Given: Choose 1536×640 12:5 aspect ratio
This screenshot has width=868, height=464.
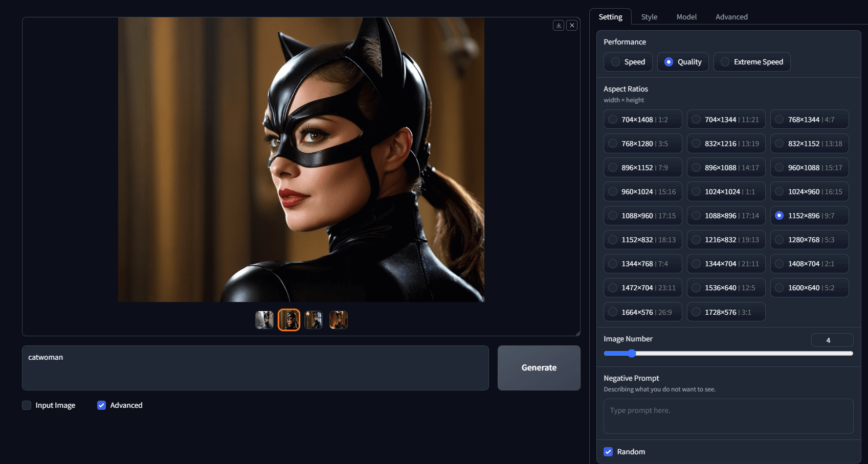Looking at the screenshot, I should [x=726, y=288].
